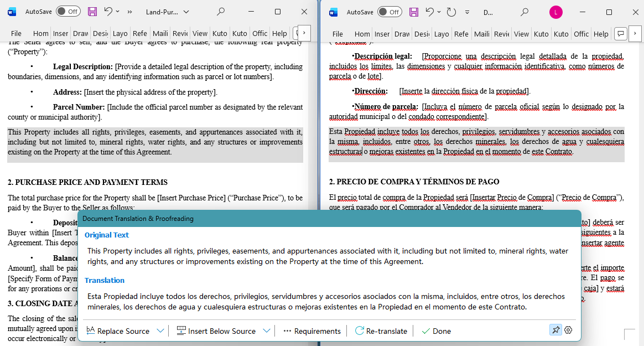
Task: Open comments in the Spanish document window
Action: (620, 33)
